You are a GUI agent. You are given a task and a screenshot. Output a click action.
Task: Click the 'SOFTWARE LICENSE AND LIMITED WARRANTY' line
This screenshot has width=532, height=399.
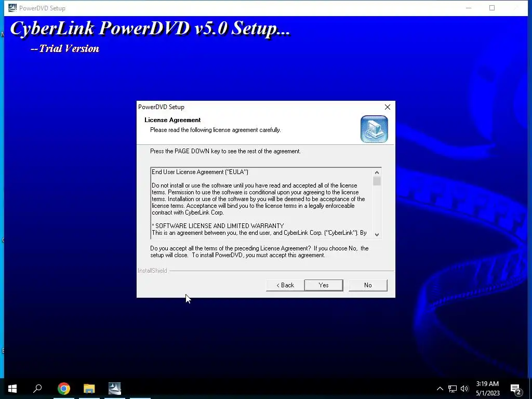tap(218, 226)
